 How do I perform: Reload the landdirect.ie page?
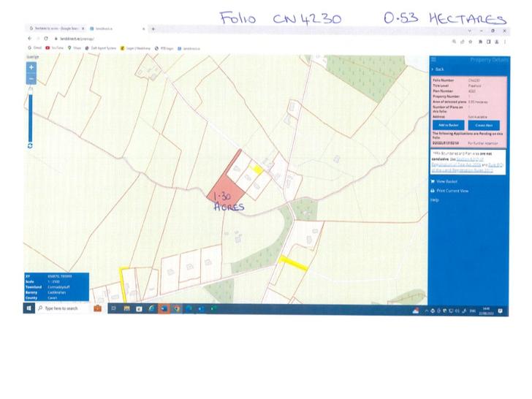(46, 39)
